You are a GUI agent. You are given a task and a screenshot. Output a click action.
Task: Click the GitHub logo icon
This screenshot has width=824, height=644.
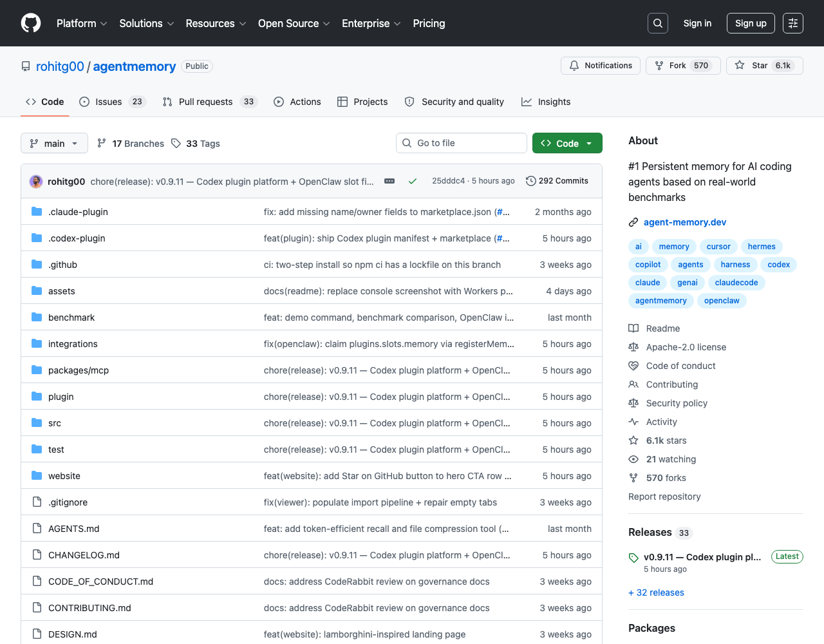(x=31, y=23)
